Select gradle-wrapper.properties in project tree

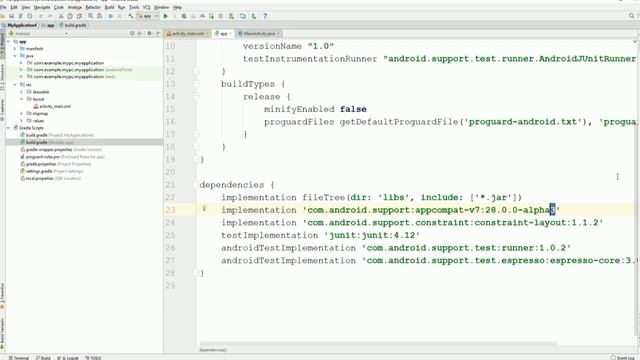coord(61,150)
